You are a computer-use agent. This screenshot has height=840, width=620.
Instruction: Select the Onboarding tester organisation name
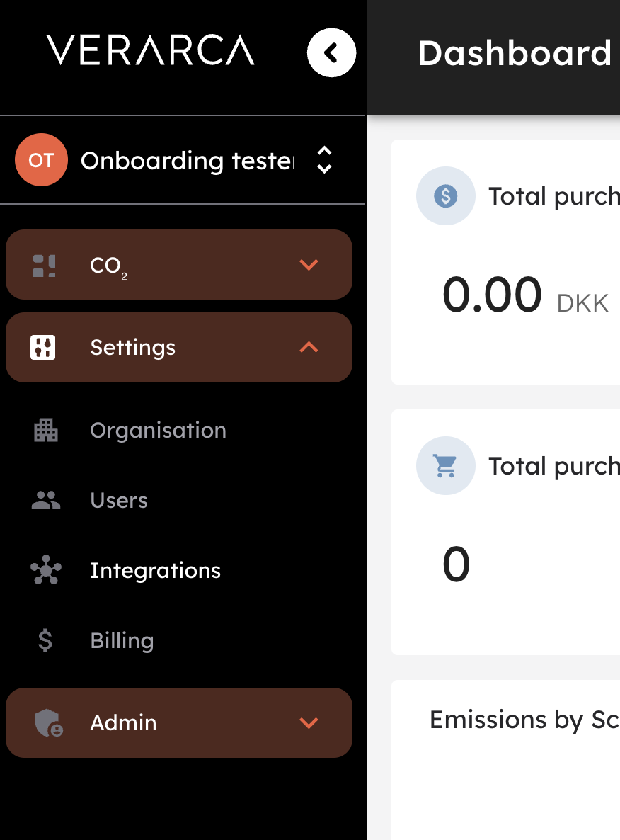click(187, 160)
